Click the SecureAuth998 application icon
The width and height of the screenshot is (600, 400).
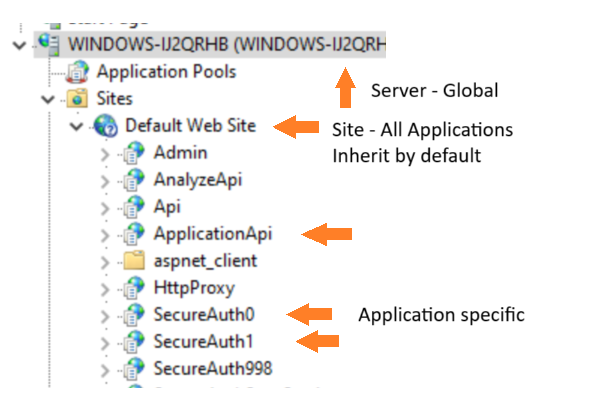(x=133, y=368)
